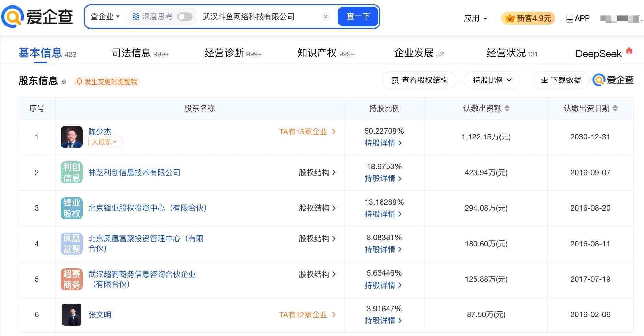
Task: Expand the 大股东 tag dropdown
Action: 105,142
